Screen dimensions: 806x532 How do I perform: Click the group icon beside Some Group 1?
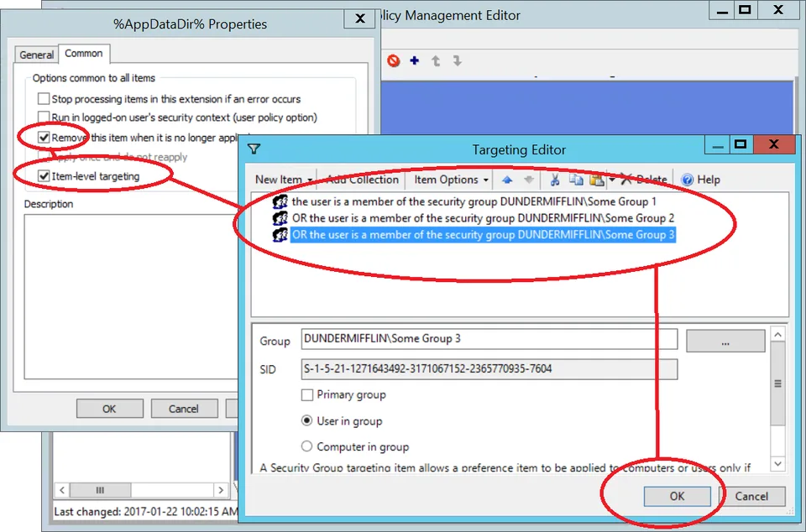(280, 201)
